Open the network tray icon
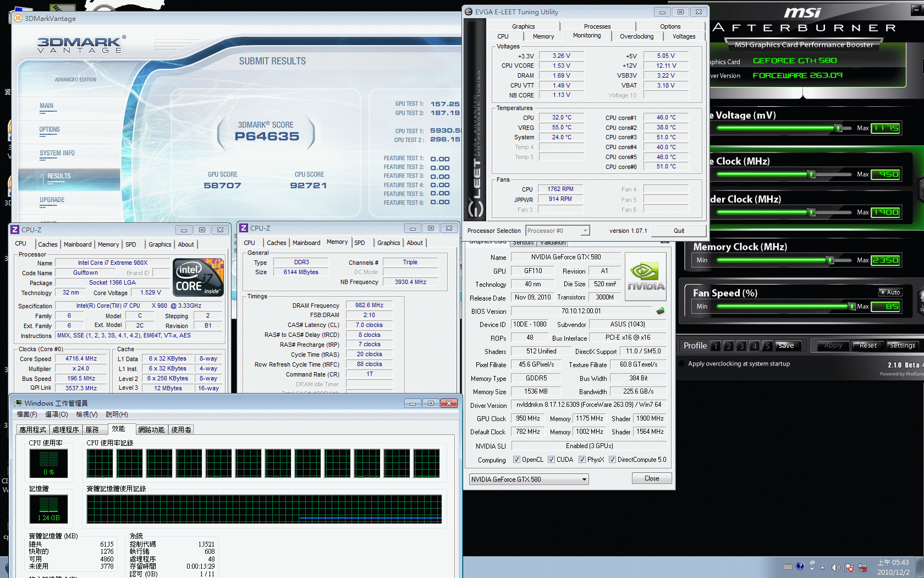 click(x=862, y=568)
